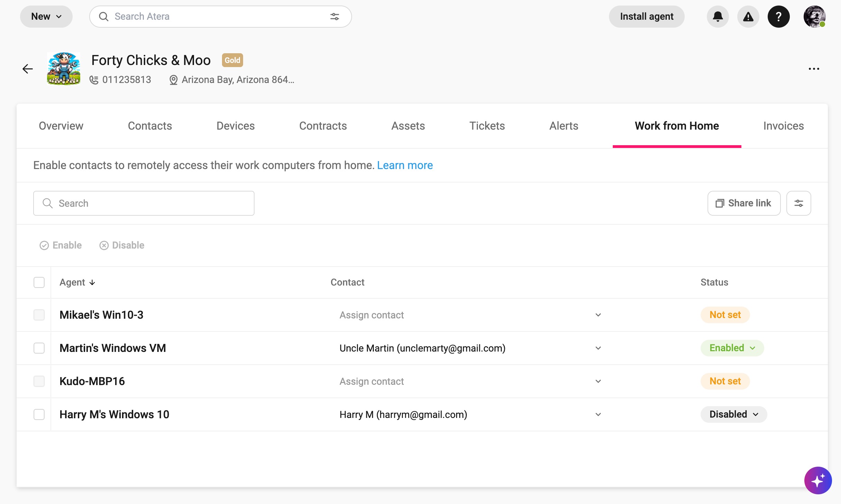Switch to the Assets tab
This screenshot has width=841, height=504.
[408, 126]
